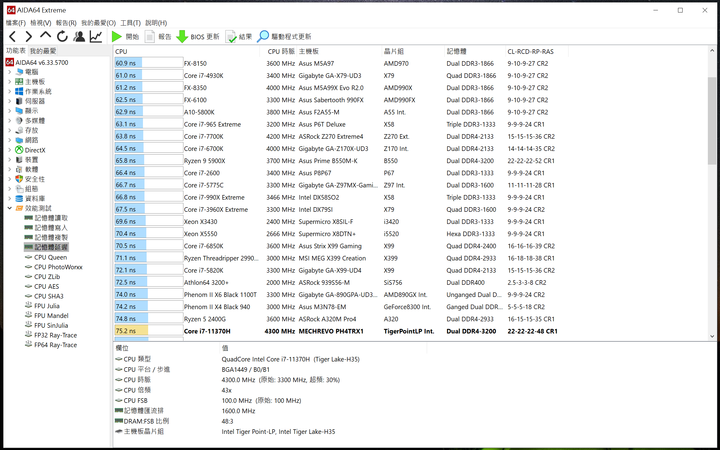
Task: Select the 軟體 software tree item
Action: pyautogui.click(x=27, y=169)
